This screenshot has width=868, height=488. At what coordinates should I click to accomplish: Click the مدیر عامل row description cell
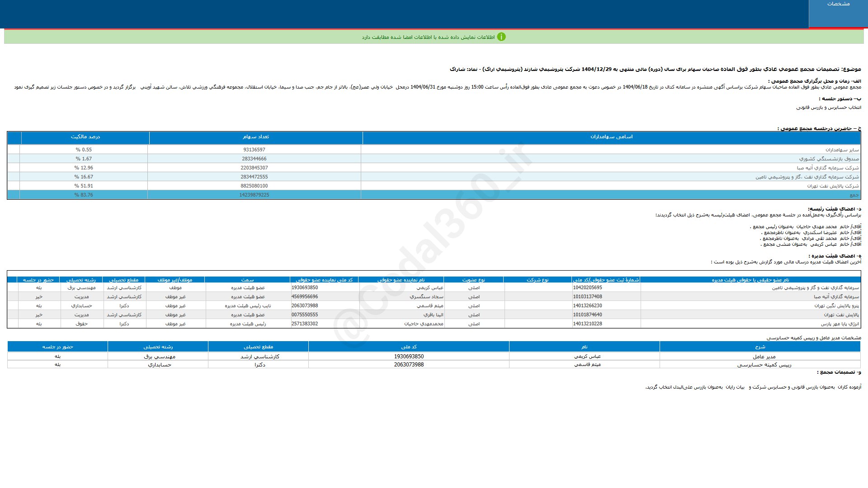[764, 357]
